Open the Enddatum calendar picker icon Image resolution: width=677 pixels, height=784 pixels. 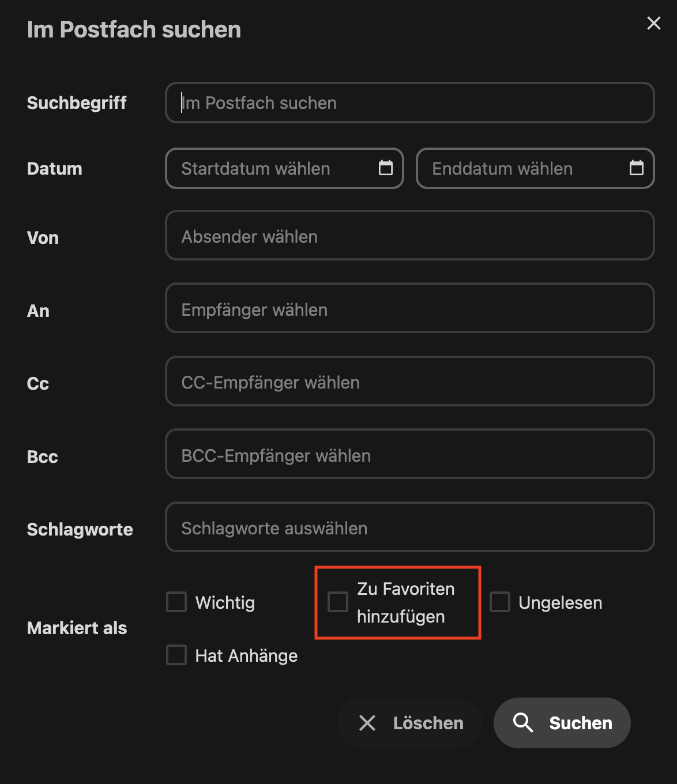coord(636,168)
